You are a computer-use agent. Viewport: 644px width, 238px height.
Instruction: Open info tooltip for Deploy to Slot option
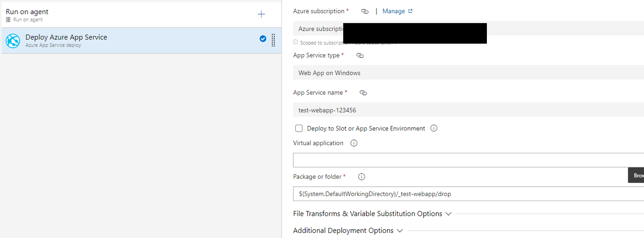434,128
